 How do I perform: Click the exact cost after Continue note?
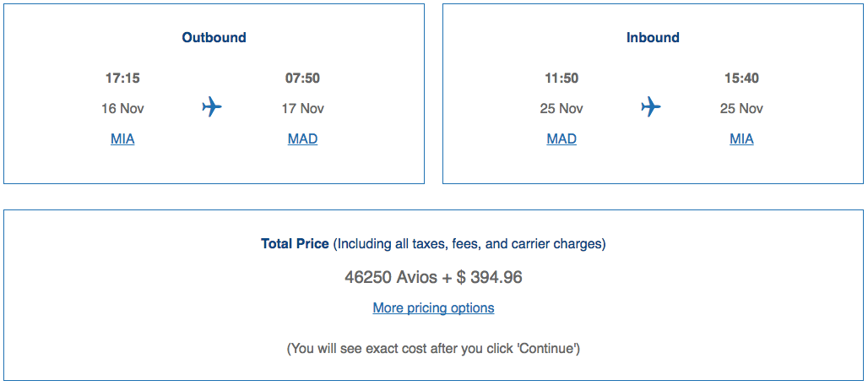433,348
